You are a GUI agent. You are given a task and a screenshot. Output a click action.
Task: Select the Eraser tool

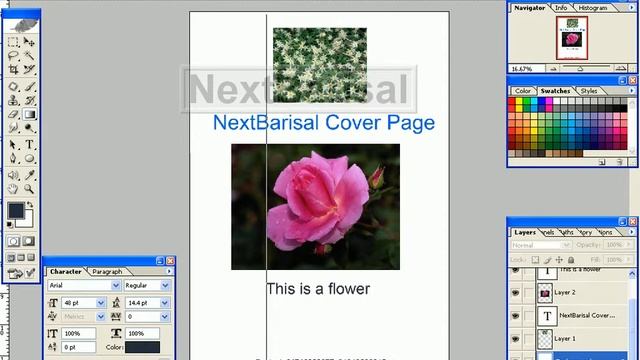pyautogui.click(x=13, y=114)
